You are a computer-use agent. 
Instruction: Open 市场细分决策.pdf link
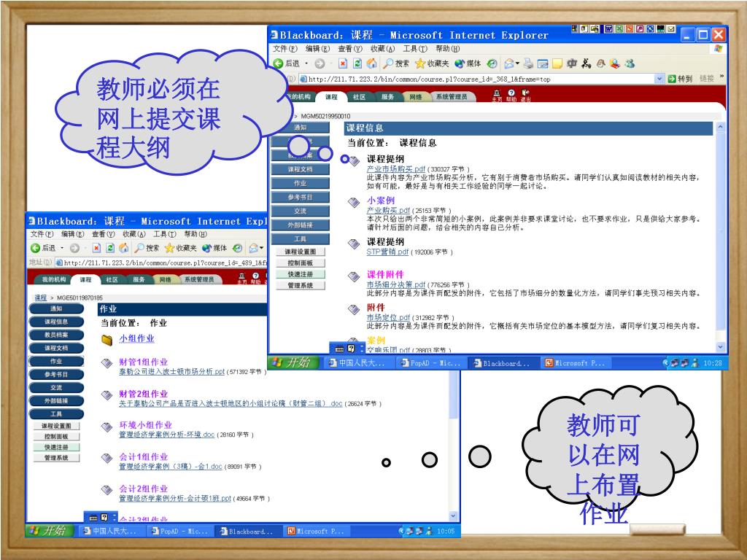pos(395,285)
